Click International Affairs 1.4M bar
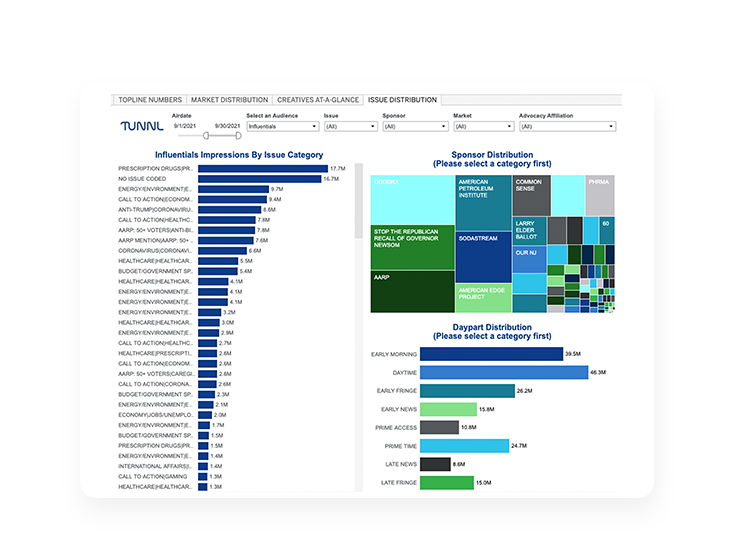The width and height of the screenshot is (733, 551). click(x=203, y=466)
